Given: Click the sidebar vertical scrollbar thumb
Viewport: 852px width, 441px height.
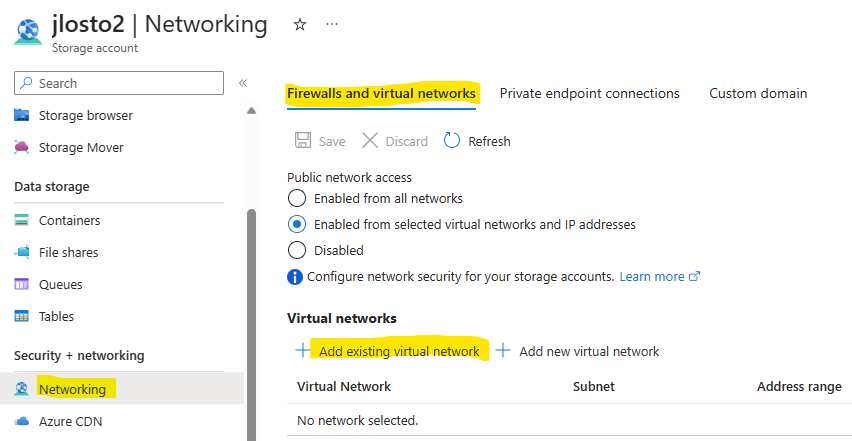Looking at the screenshot, I should 251,325.
